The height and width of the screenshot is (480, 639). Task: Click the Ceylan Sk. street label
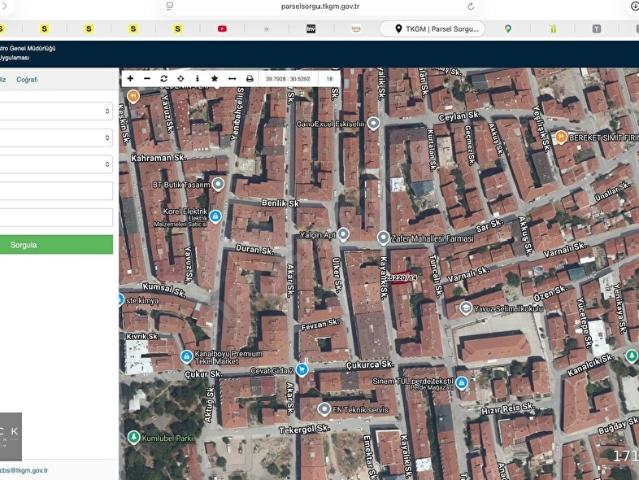(459, 117)
